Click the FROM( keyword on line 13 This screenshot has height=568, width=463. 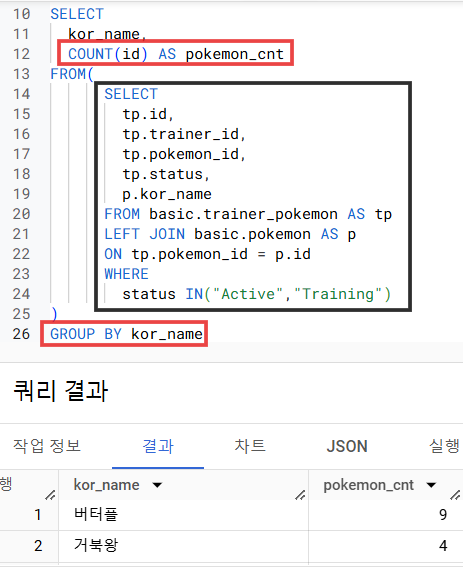pos(72,74)
